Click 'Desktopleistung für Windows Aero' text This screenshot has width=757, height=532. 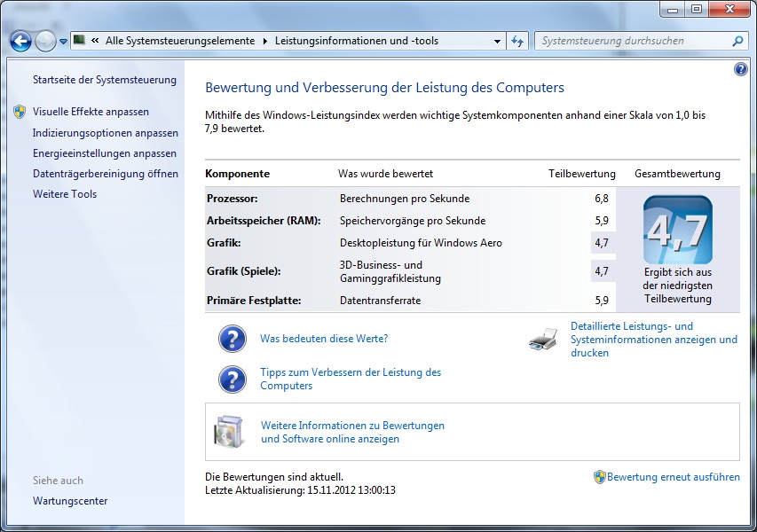pyautogui.click(x=421, y=243)
